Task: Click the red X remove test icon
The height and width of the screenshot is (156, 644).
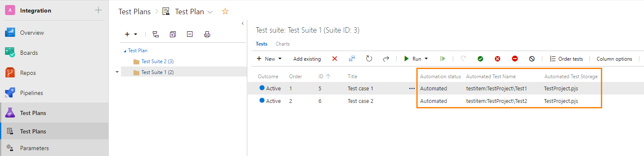Action: [x=335, y=59]
